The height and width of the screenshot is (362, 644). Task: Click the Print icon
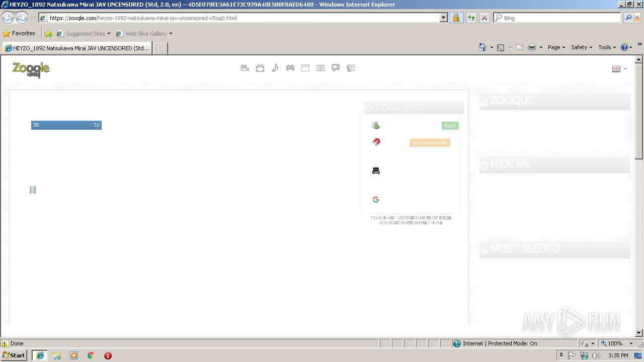click(532, 47)
